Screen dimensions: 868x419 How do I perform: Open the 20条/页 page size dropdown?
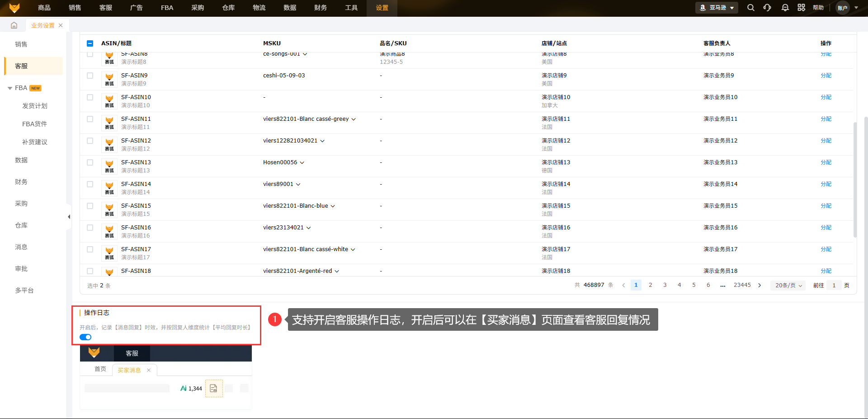tap(788, 286)
